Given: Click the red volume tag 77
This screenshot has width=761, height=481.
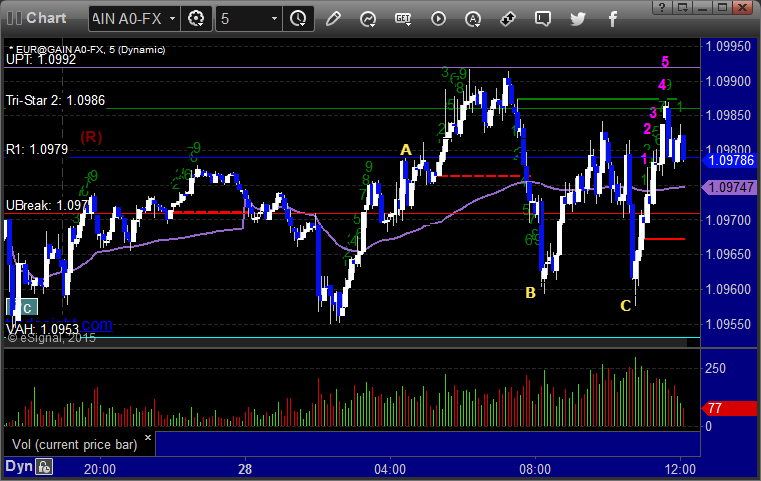Looking at the screenshot, I should point(729,408).
